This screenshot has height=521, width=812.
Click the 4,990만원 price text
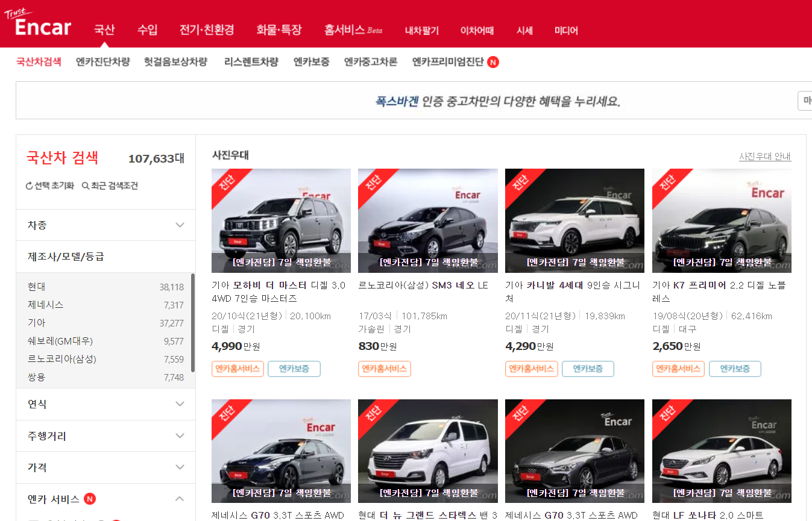tap(236, 346)
